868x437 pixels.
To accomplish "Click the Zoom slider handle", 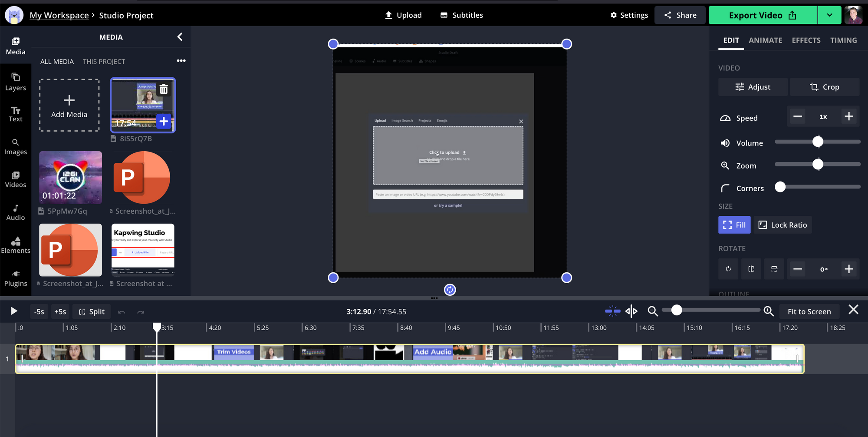I will coord(818,164).
